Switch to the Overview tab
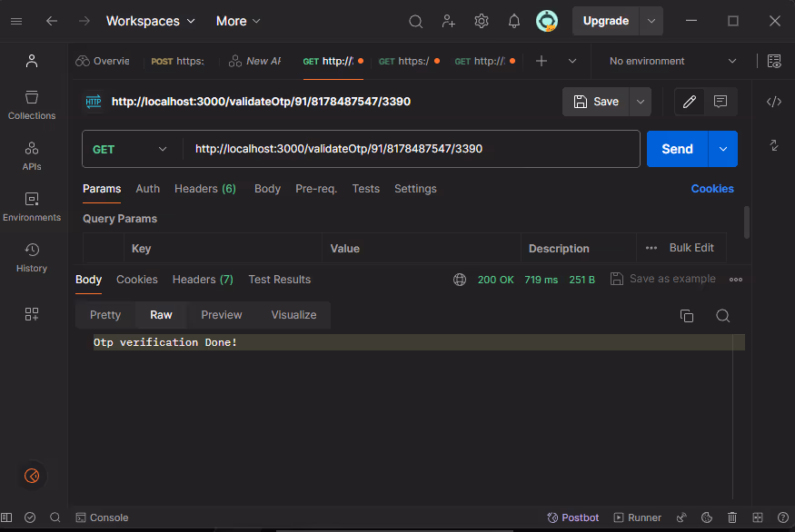This screenshot has height=532, width=795. (103, 62)
